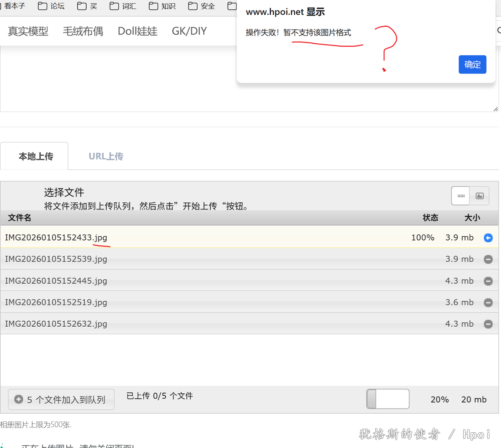Open the 安全 bookmarks folder
This screenshot has width=501, height=448.
tap(202, 6)
